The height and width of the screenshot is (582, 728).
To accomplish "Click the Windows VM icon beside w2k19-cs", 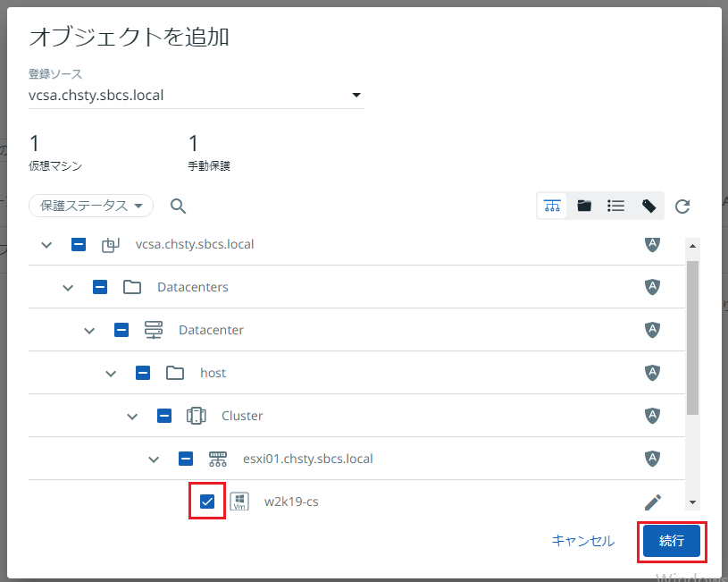I will [239, 502].
